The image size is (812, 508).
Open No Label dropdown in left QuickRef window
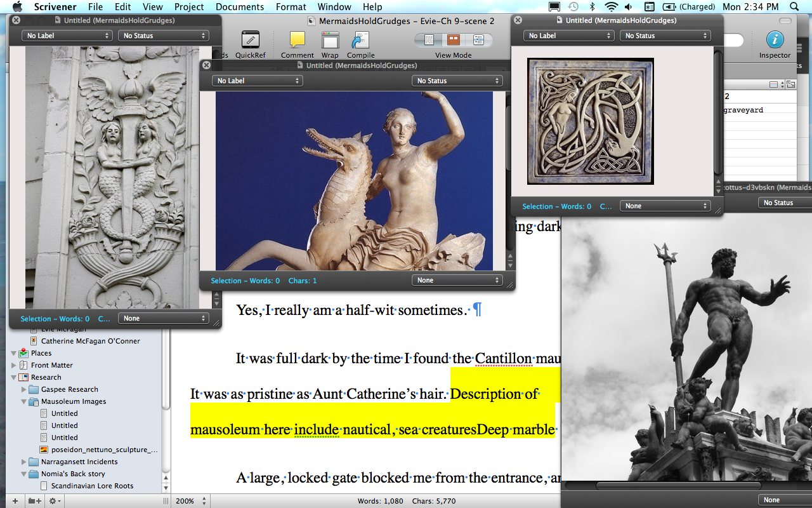[x=67, y=36]
